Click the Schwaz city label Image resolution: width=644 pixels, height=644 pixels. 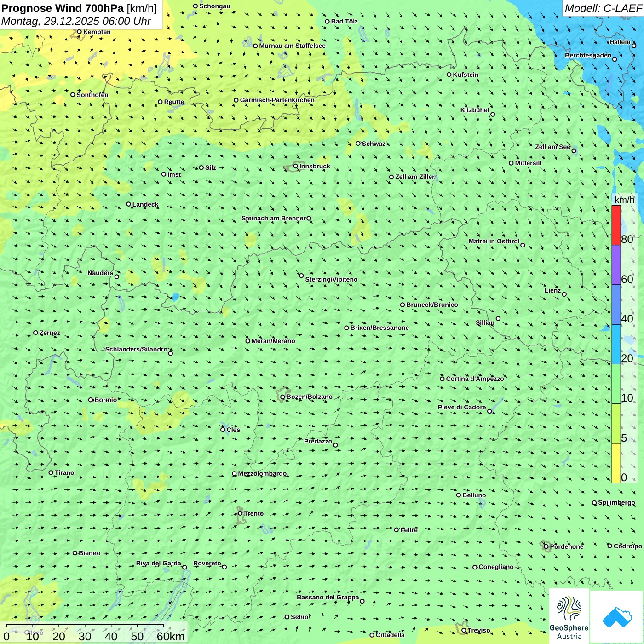click(x=374, y=144)
